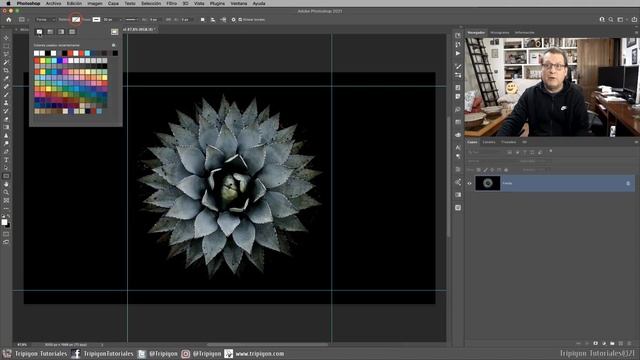
Task: Click the Fill (Relleno) swatch button
Action: pyautogui.click(x=76, y=20)
